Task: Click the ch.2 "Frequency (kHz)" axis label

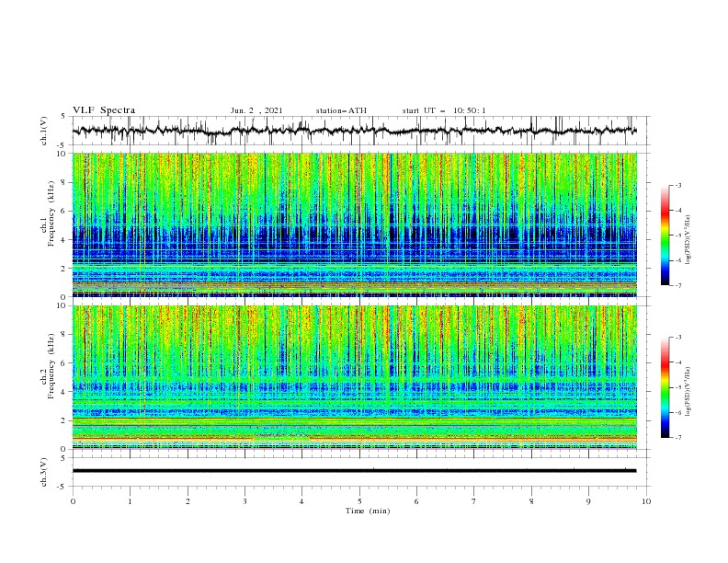Action: coord(51,366)
